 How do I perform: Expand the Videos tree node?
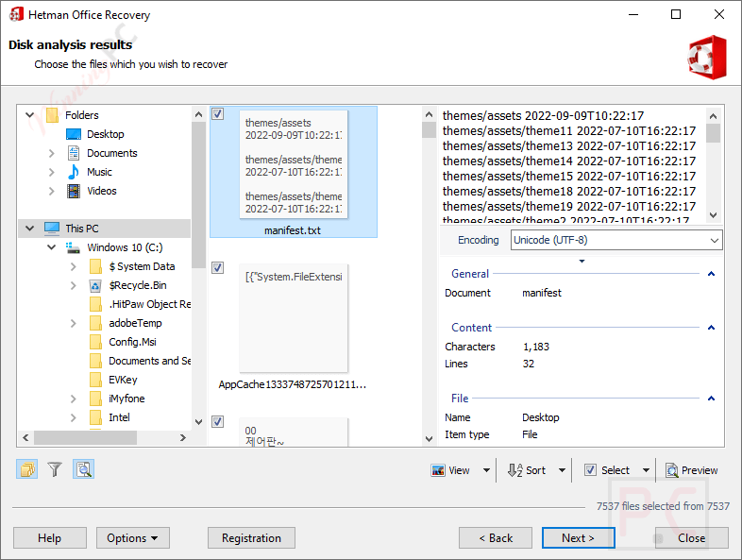pos(52,191)
